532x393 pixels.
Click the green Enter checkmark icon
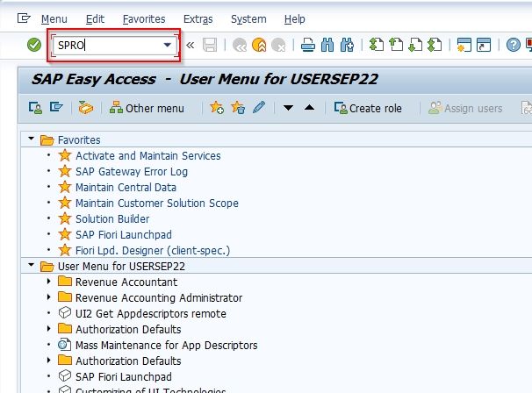click(x=34, y=45)
